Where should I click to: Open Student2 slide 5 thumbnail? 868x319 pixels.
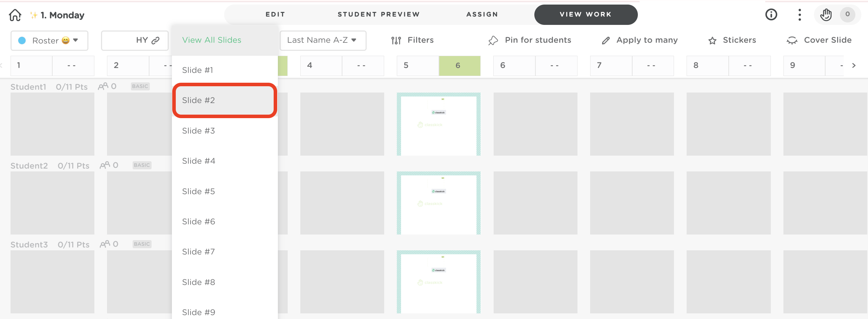click(x=439, y=203)
